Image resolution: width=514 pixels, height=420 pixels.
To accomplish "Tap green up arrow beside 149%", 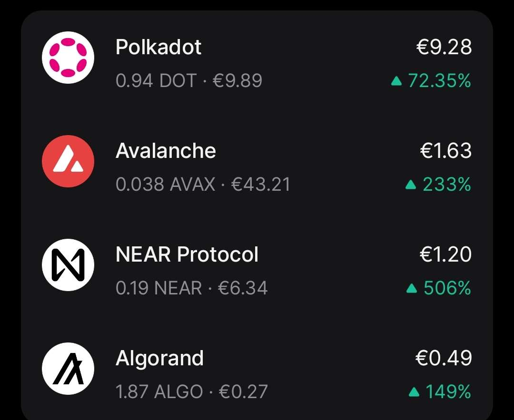I will 415,392.
